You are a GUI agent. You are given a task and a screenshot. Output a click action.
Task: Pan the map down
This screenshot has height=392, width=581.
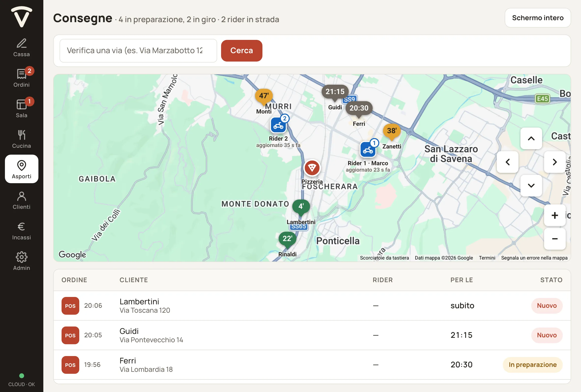531,185
